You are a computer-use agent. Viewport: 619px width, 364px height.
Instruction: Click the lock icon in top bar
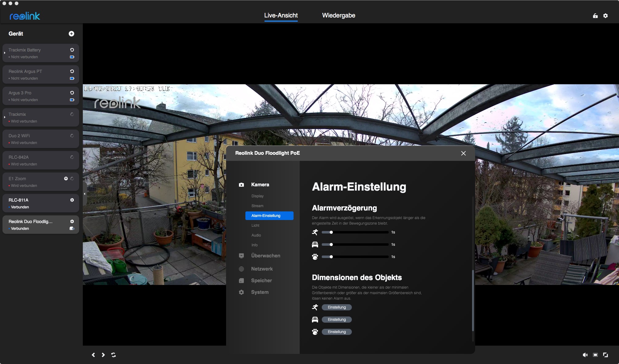595,16
